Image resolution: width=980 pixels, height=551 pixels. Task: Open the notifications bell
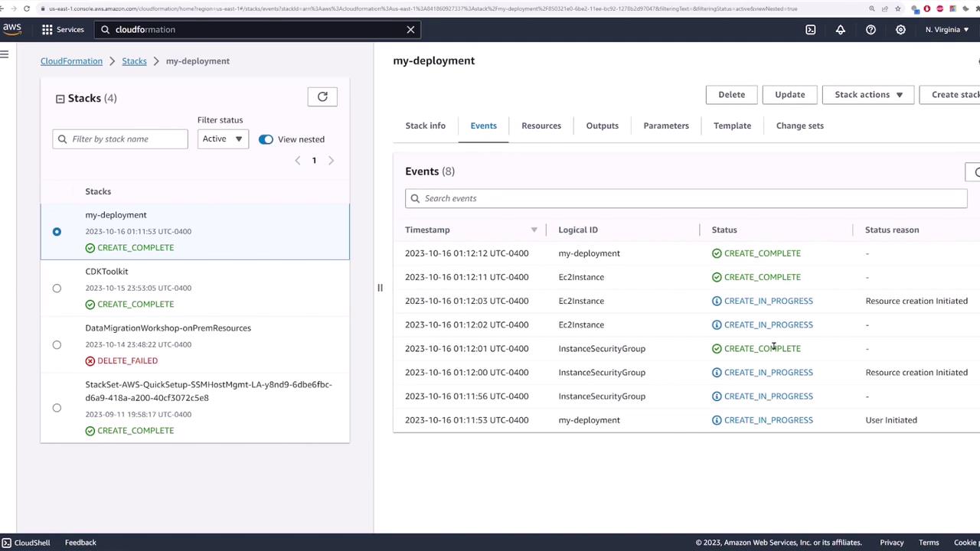(841, 29)
